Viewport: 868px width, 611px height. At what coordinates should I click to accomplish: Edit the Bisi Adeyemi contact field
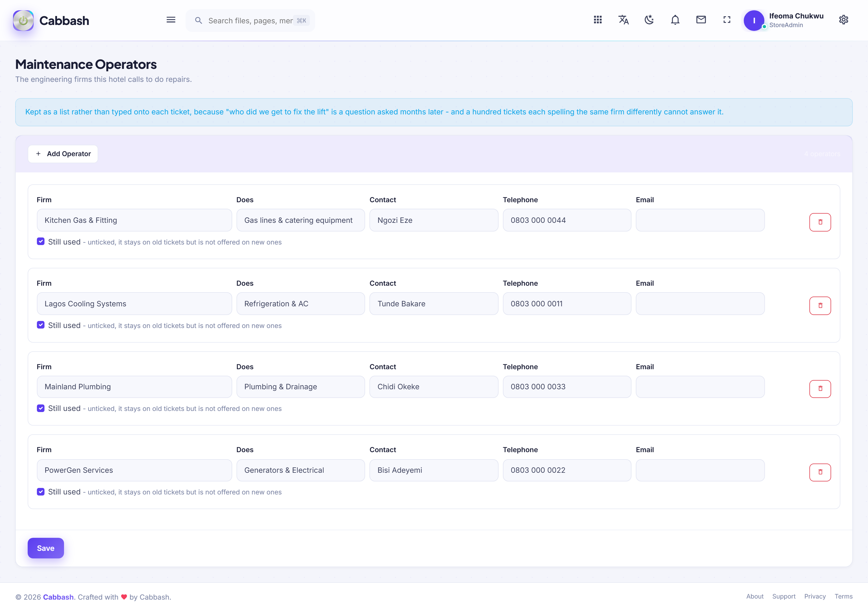(434, 470)
